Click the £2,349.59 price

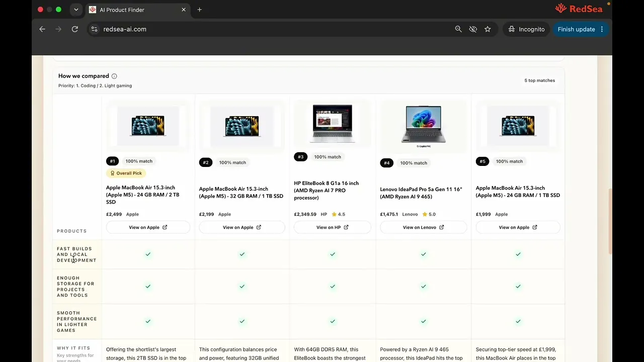point(305,214)
